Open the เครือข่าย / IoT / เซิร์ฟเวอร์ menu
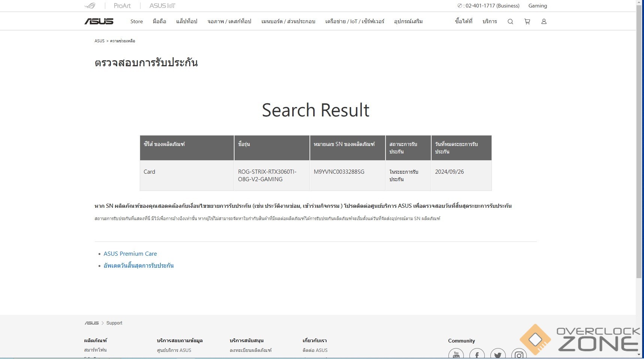Viewport: 644px width, 359px height. pyautogui.click(x=355, y=21)
